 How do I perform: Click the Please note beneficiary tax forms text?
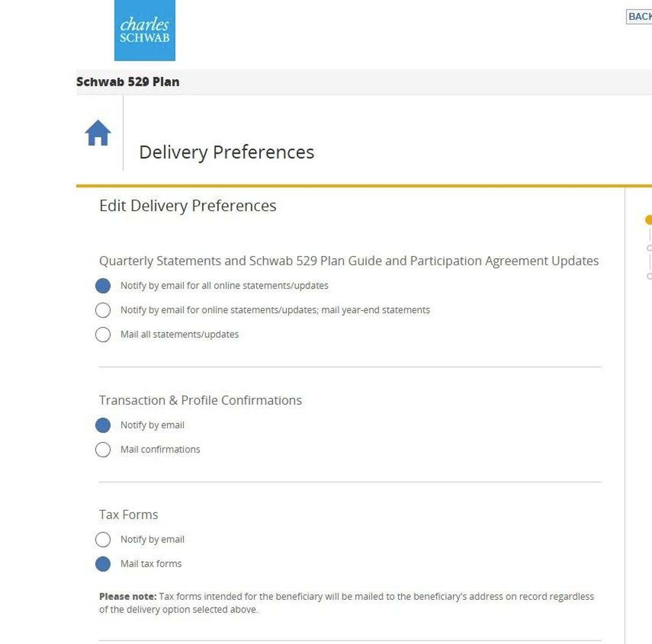pyautogui.click(x=346, y=603)
